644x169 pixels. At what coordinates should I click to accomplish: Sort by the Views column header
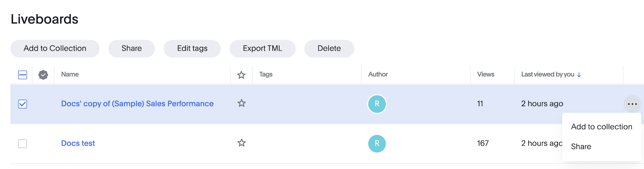[486, 74]
